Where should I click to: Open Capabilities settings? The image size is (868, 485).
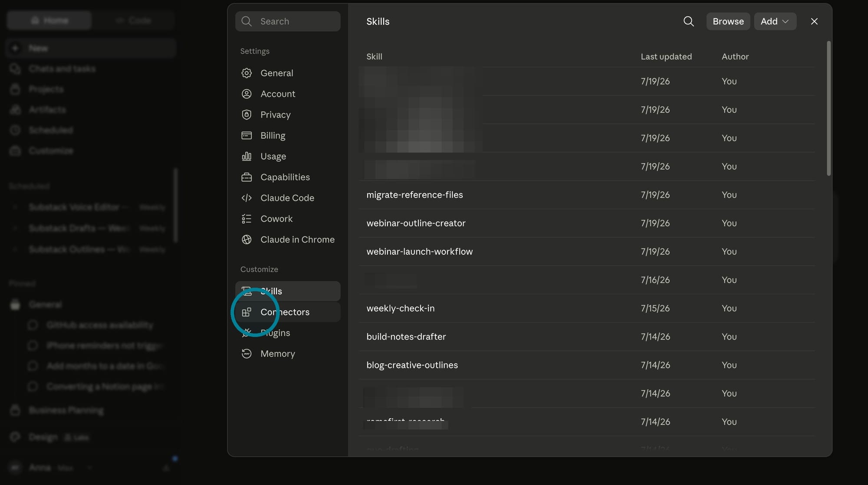point(288,177)
